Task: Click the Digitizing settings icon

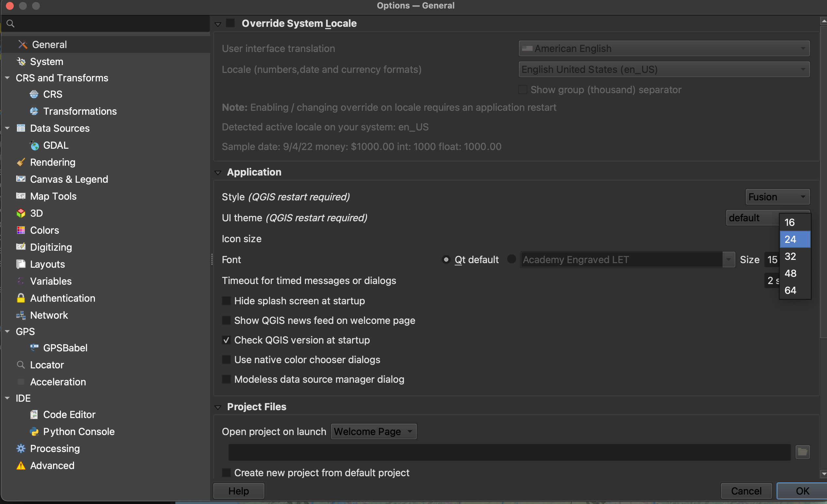Action: 21,247
